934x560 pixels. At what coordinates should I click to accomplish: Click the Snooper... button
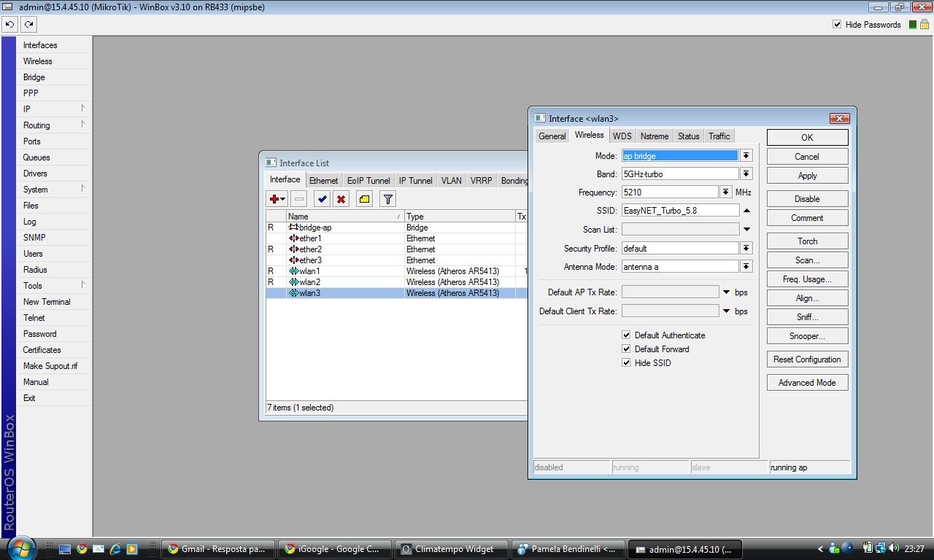pyautogui.click(x=807, y=336)
